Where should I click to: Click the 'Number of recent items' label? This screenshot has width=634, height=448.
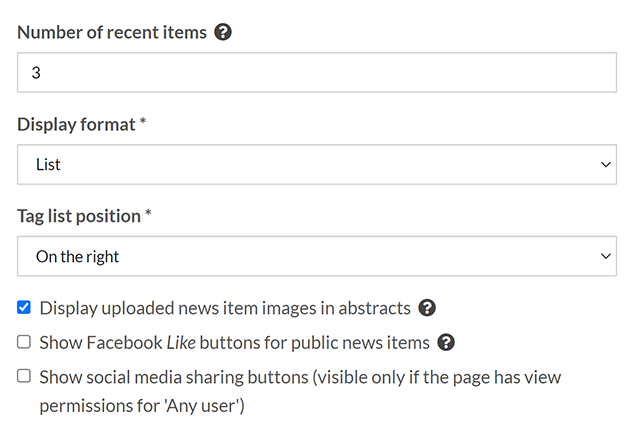[x=112, y=32]
